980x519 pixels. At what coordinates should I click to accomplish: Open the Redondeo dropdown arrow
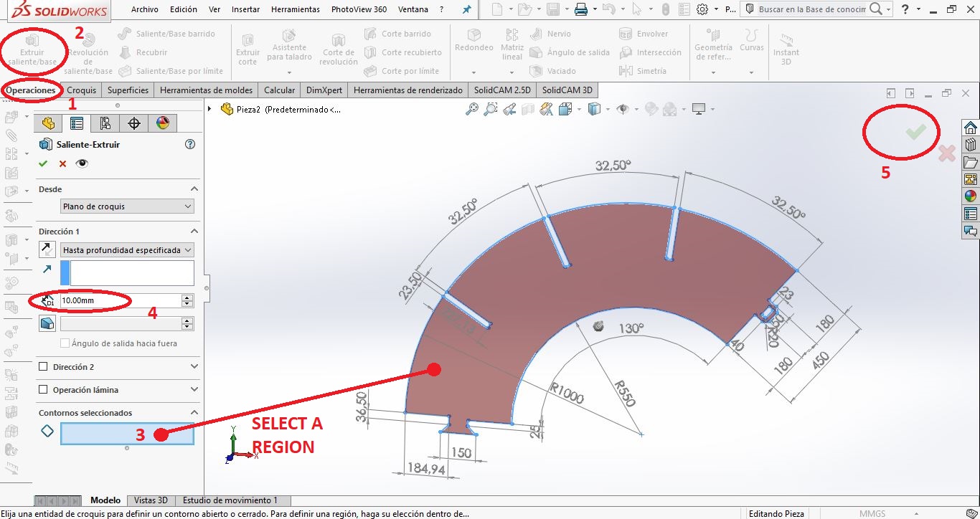(x=473, y=72)
